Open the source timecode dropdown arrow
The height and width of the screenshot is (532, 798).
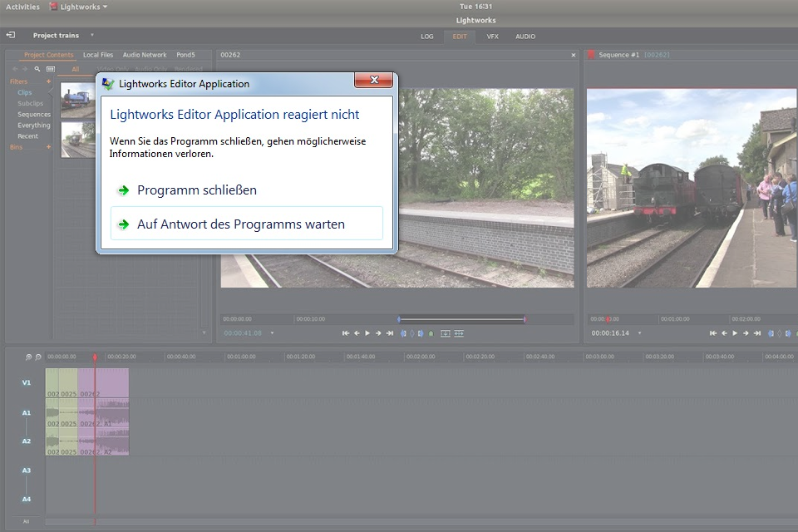pos(272,333)
